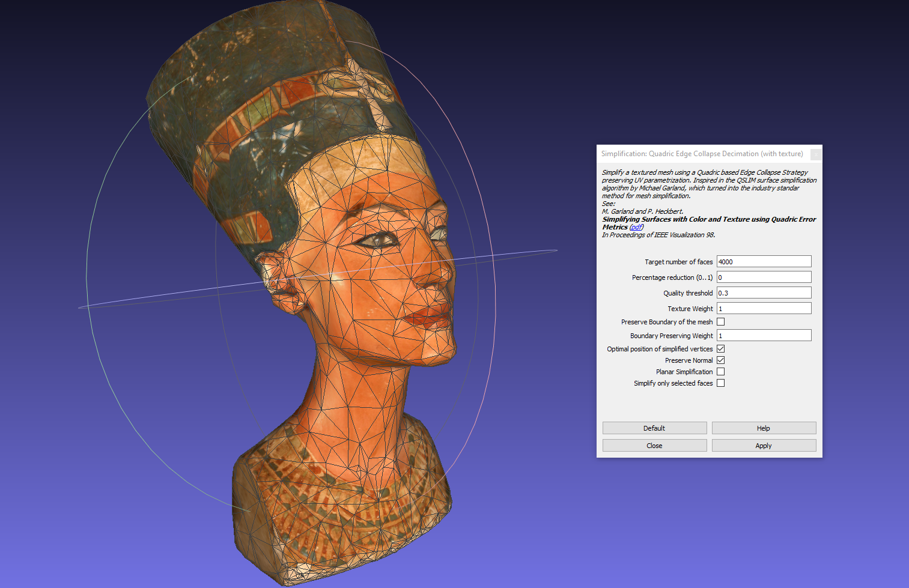Click the Default button
The width and height of the screenshot is (909, 588).
point(654,428)
